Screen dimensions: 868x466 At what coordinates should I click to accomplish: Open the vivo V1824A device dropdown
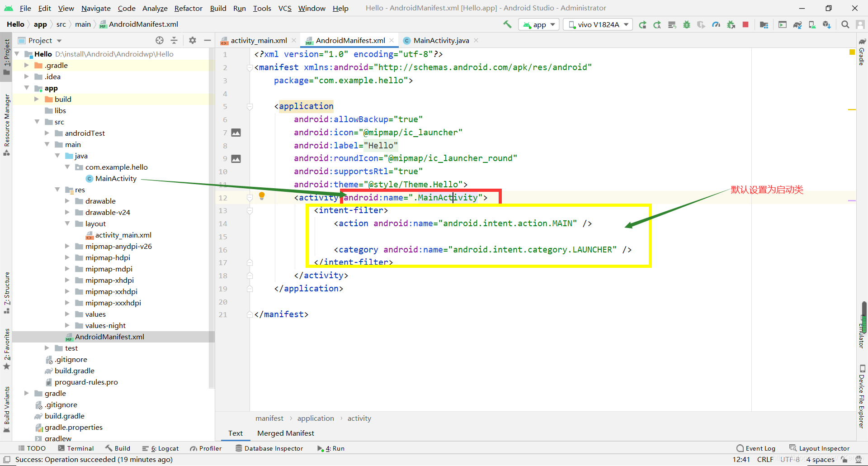point(599,24)
